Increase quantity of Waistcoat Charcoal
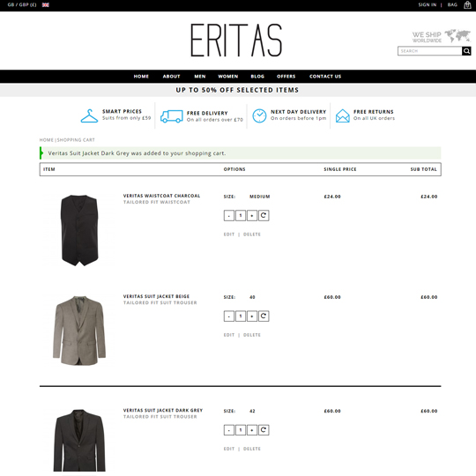This screenshot has width=476, height=476. coord(252,216)
